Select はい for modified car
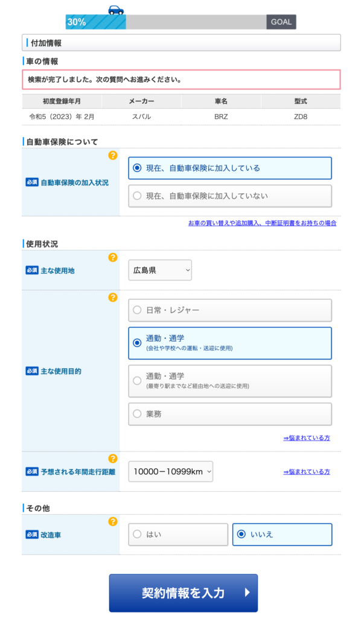This screenshot has height=618, width=364. coord(178,534)
